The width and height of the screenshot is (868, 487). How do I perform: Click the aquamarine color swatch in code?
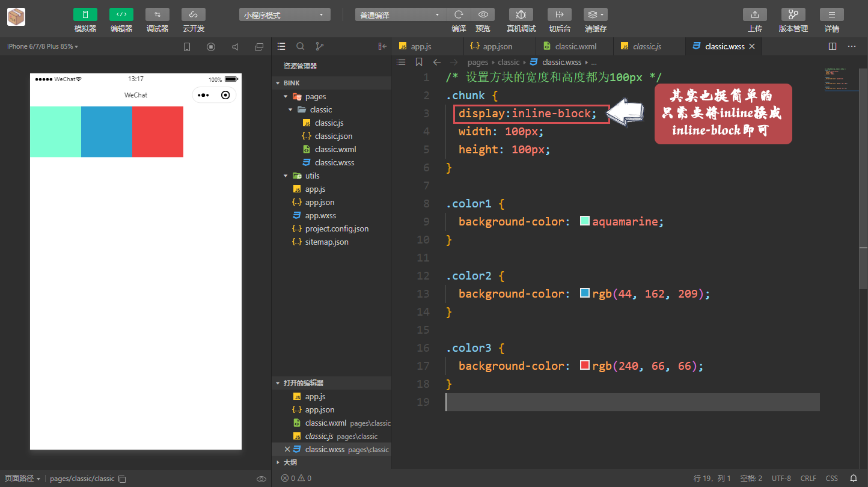[x=584, y=221]
